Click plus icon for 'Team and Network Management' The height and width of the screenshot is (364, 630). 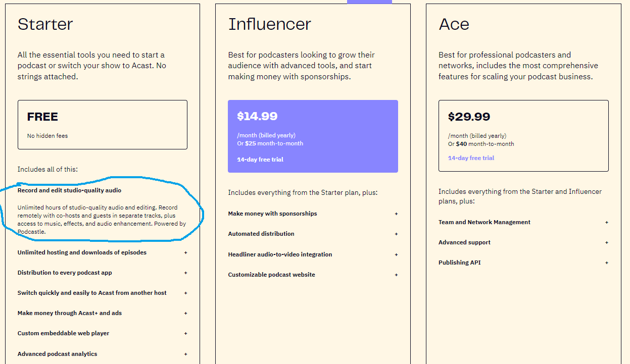[x=607, y=222]
